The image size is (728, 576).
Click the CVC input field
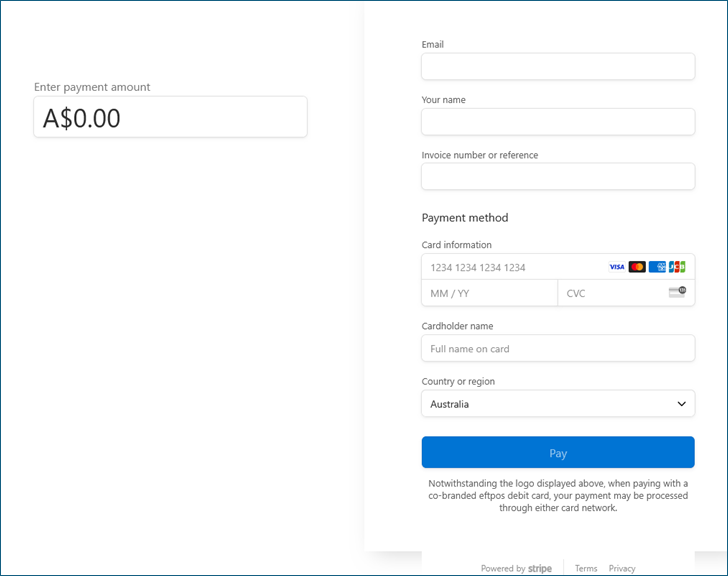[x=610, y=293]
